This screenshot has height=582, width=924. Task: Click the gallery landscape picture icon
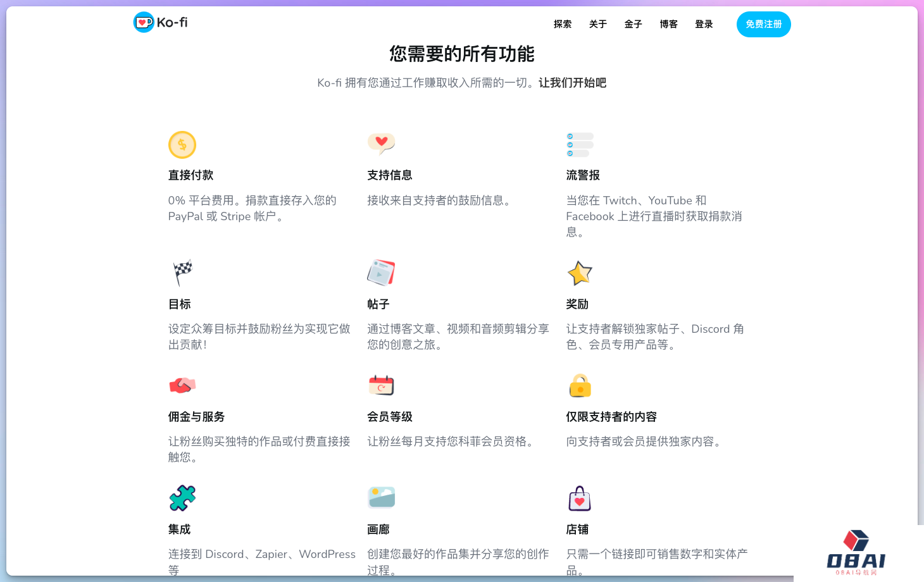coord(381,497)
